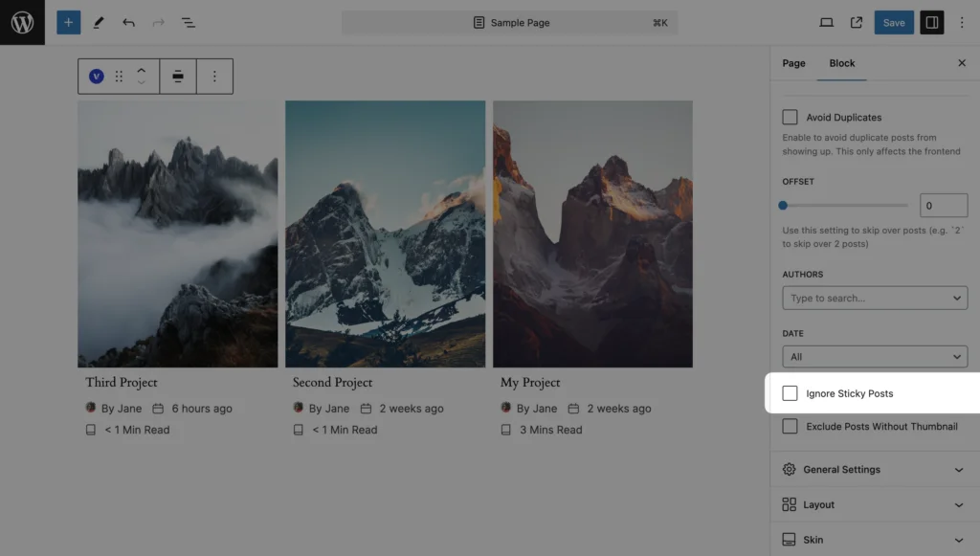Open the page in a new tab
This screenshot has height=556, width=980.
(857, 23)
